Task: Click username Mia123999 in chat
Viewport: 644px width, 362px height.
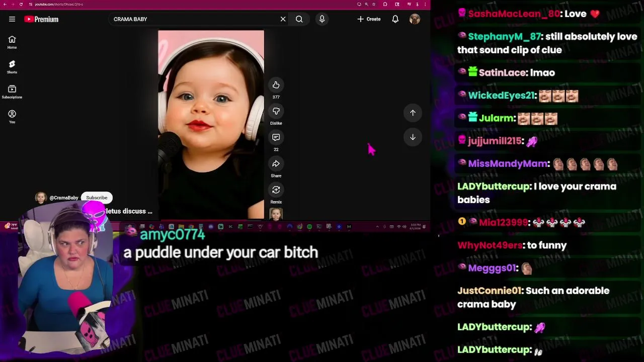Action: (x=504, y=222)
